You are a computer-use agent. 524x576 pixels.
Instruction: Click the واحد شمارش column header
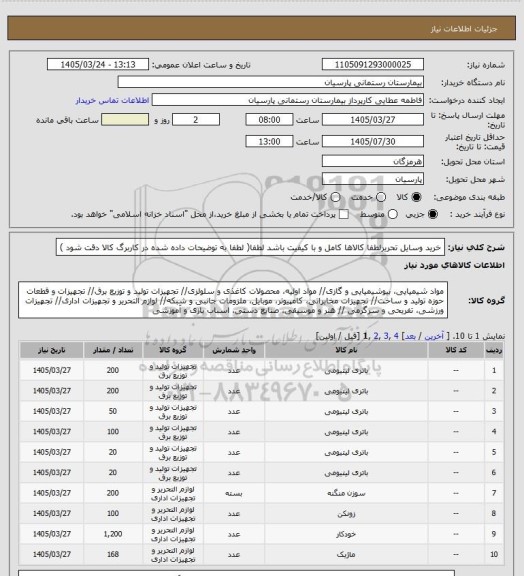(x=234, y=350)
